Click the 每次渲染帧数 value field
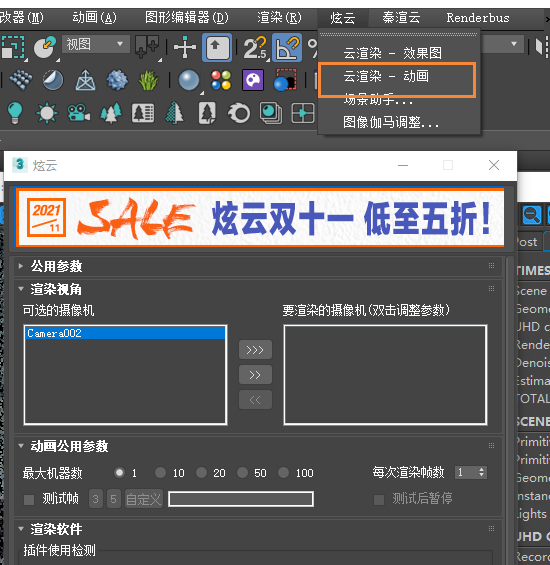Image resolution: width=550 pixels, height=565 pixels. tap(466, 472)
